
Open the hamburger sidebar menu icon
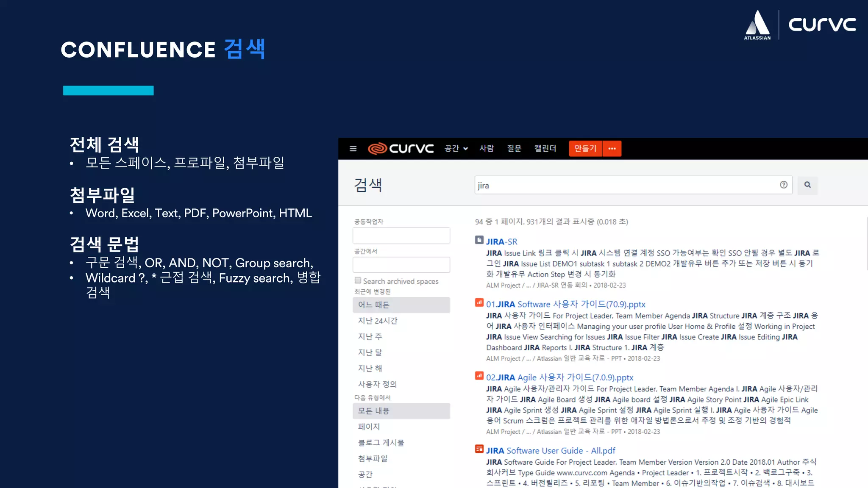[x=353, y=149]
